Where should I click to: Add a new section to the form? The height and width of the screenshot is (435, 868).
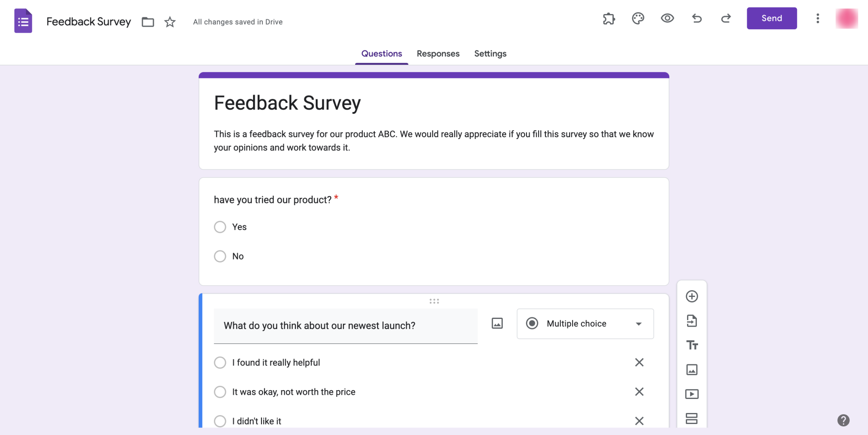pos(692,418)
